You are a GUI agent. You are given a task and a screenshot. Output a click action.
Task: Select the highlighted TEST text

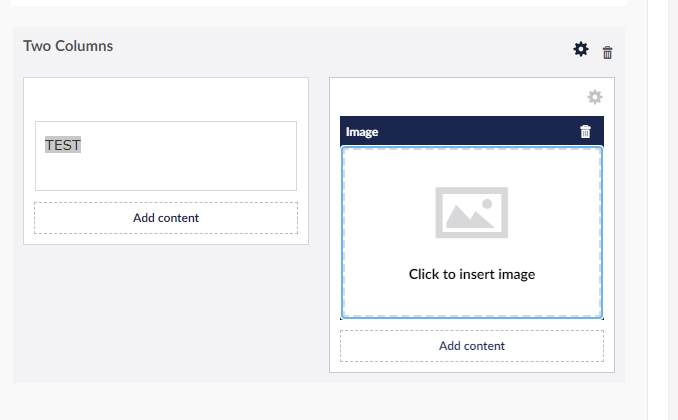[x=63, y=145]
